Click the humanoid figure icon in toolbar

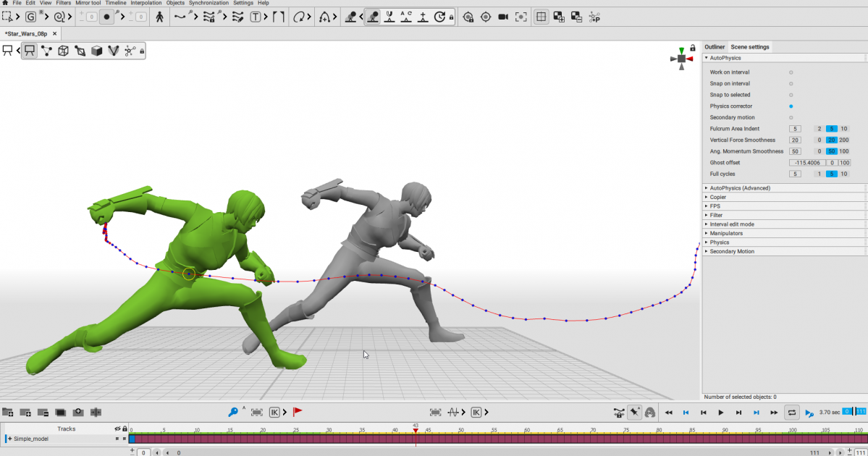(159, 17)
